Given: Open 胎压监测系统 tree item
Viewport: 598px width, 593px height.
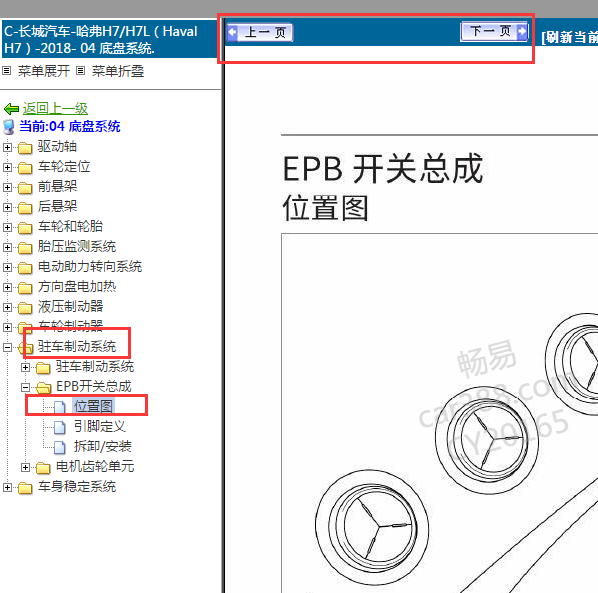Looking at the screenshot, I should (77, 246).
